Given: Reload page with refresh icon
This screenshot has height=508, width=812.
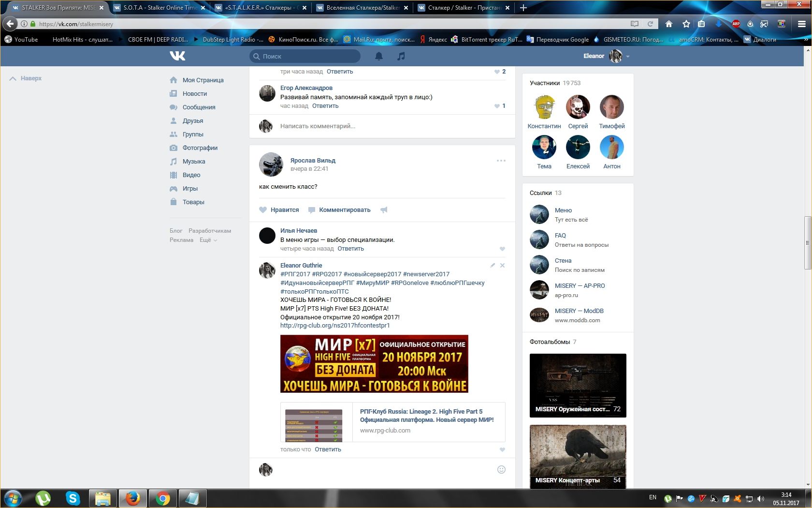Looking at the screenshot, I should pyautogui.click(x=650, y=24).
